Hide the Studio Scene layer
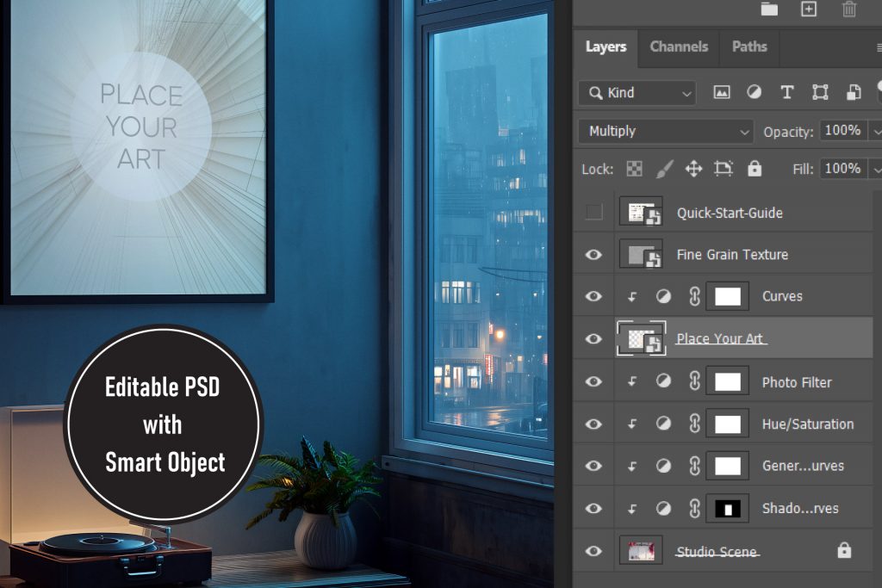The width and height of the screenshot is (882, 588). coord(593,551)
